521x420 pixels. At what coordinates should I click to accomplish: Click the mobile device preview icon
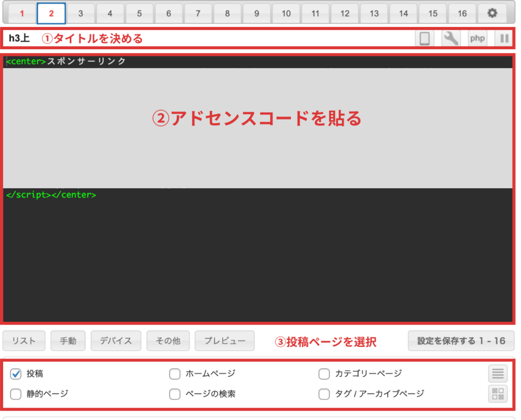pyautogui.click(x=424, y=38)
